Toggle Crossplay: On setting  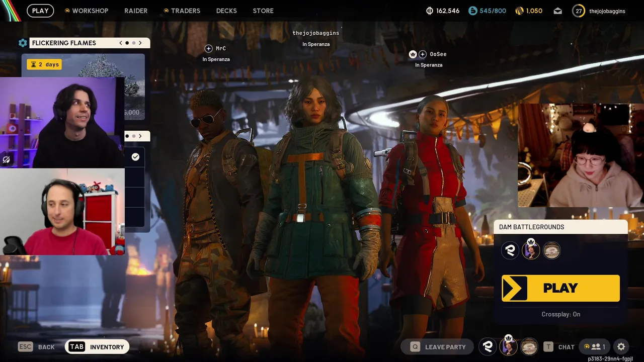[x=561, y=314]
